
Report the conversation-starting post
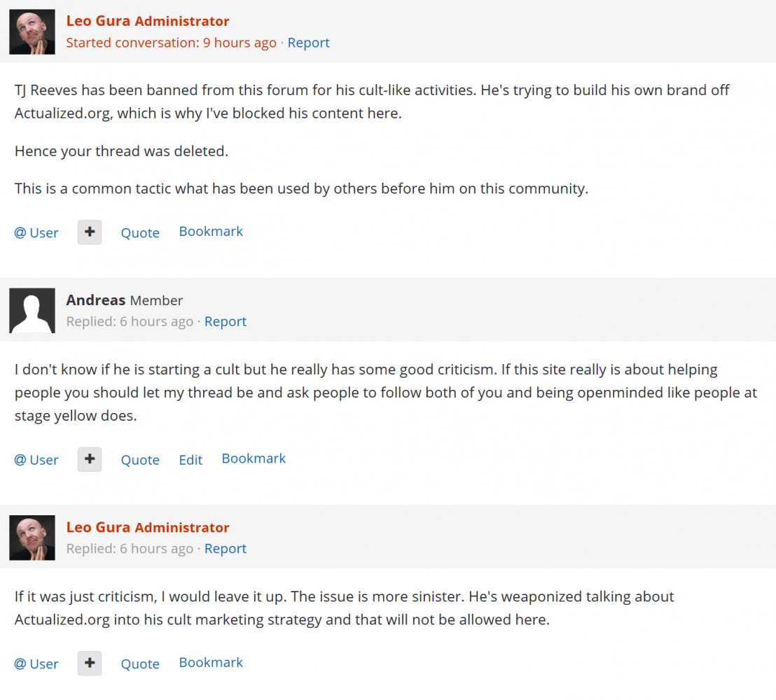click(x=308, y=43)
